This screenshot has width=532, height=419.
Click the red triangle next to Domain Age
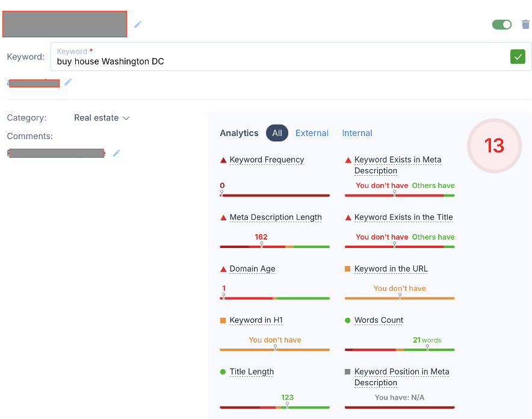click(x=223, y=269)
